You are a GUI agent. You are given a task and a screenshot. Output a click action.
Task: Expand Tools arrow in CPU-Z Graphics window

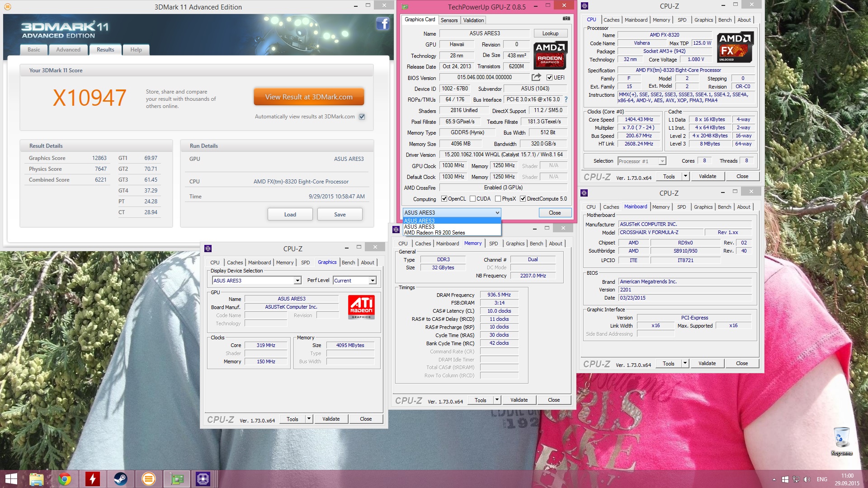309,419
